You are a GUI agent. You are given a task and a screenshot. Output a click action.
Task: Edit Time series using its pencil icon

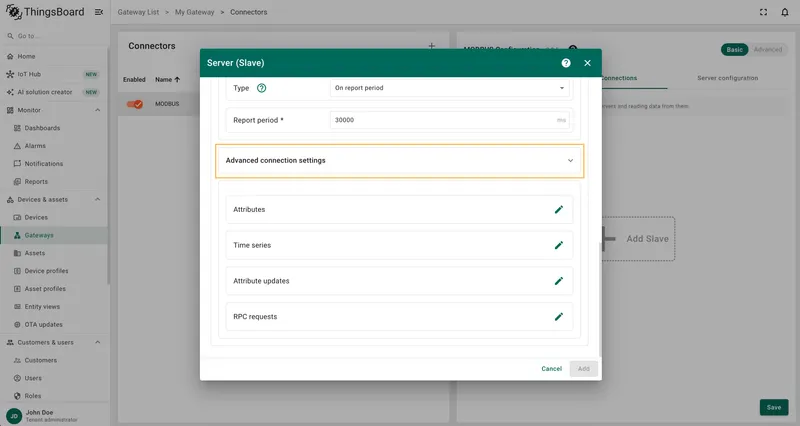tap(559, 245)
